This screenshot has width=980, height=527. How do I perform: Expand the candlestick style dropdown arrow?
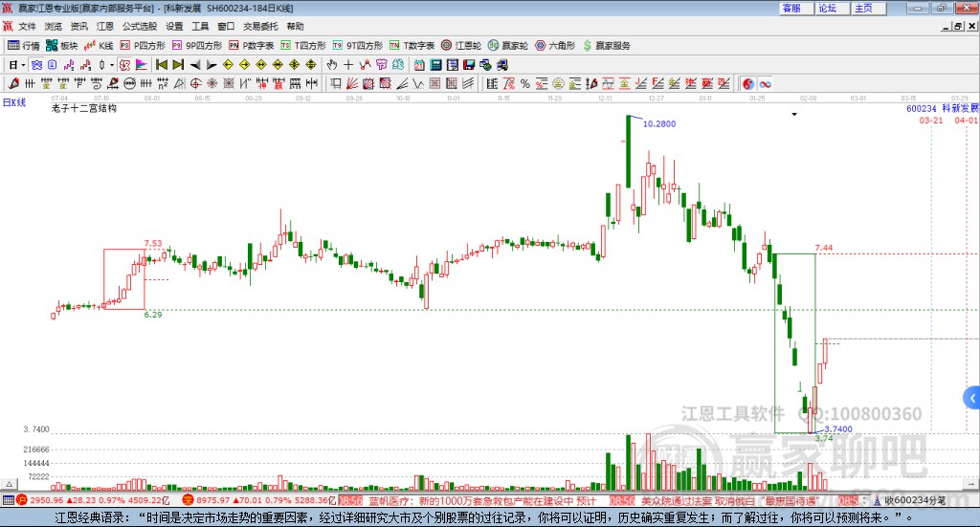(112, 65)
